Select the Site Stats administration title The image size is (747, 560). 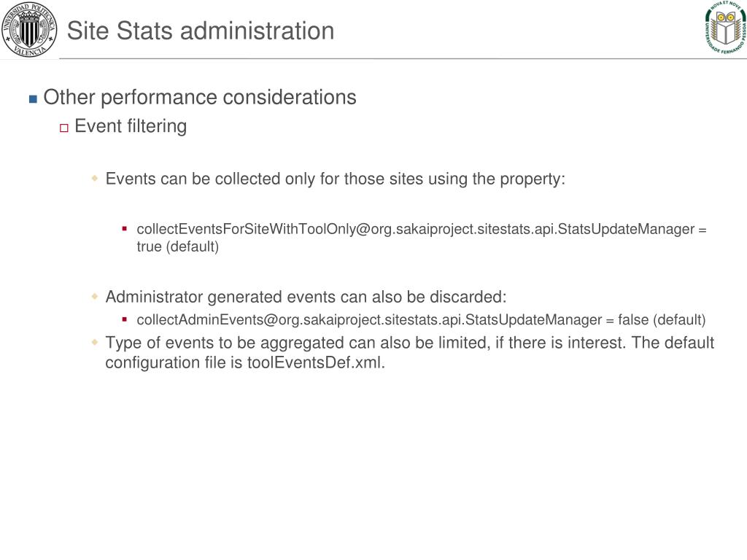[x=201, y=31]
